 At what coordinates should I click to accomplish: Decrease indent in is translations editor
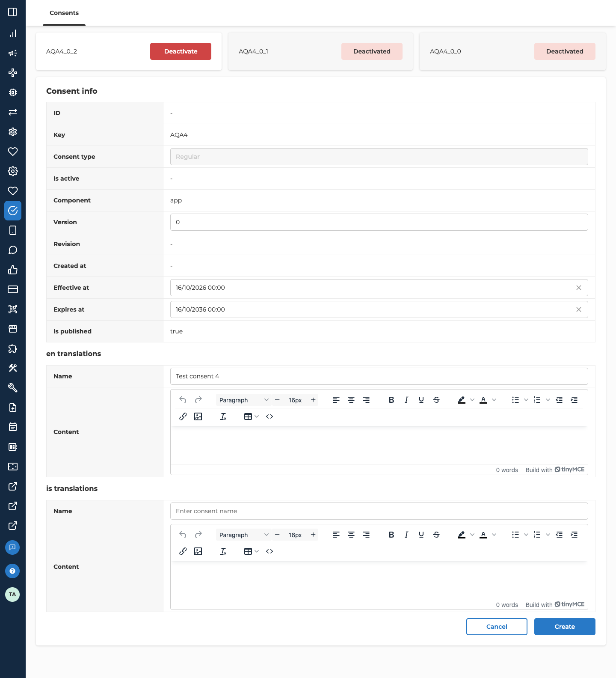[559, 535]
